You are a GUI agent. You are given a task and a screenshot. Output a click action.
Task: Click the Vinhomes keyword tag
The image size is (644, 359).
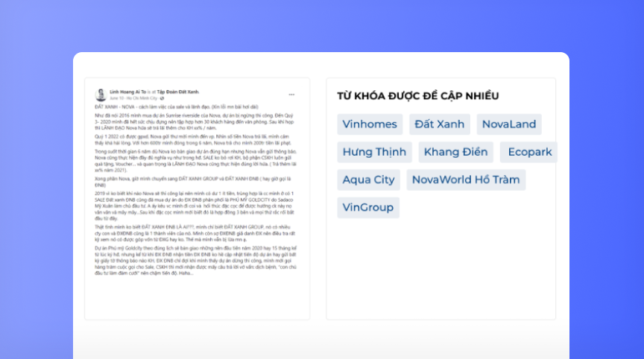pos(370,124)
